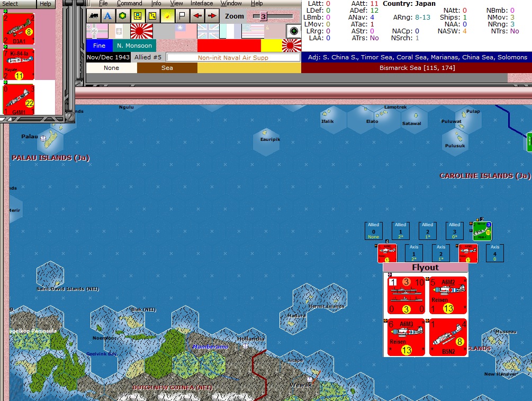Select the British Union Jack flag
This screenshot has width=532, height=401.
click(x=208, y=31)
